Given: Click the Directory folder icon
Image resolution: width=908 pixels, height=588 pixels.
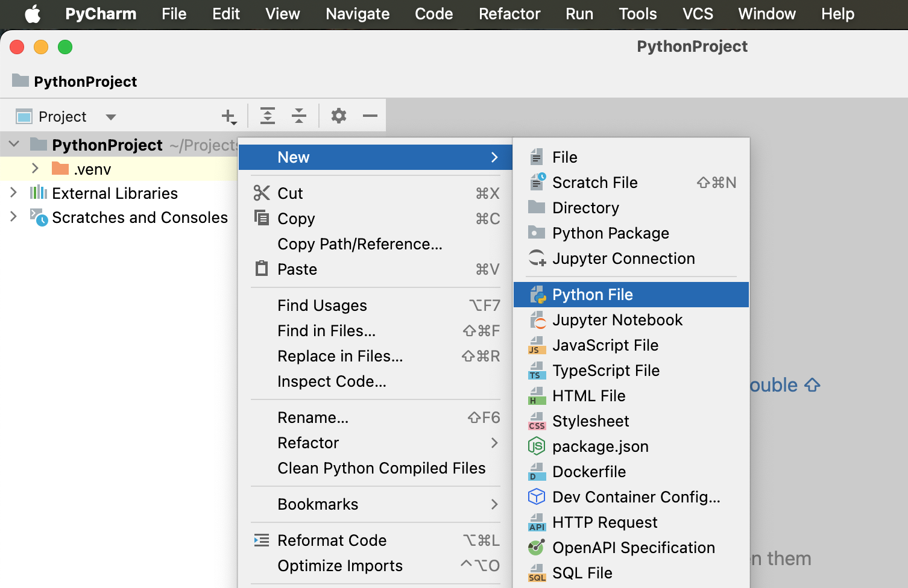Looking at the screenshot, I should tap(537, 207).
